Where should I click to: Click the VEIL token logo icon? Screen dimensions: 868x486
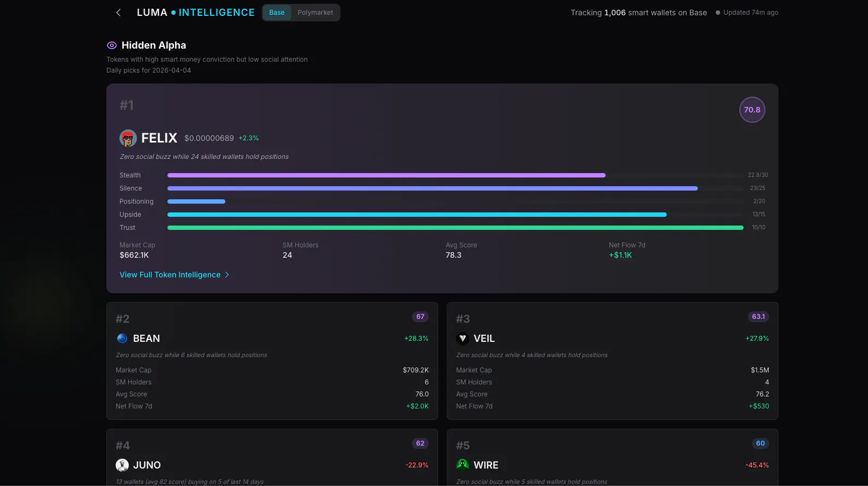click(463, 339)
